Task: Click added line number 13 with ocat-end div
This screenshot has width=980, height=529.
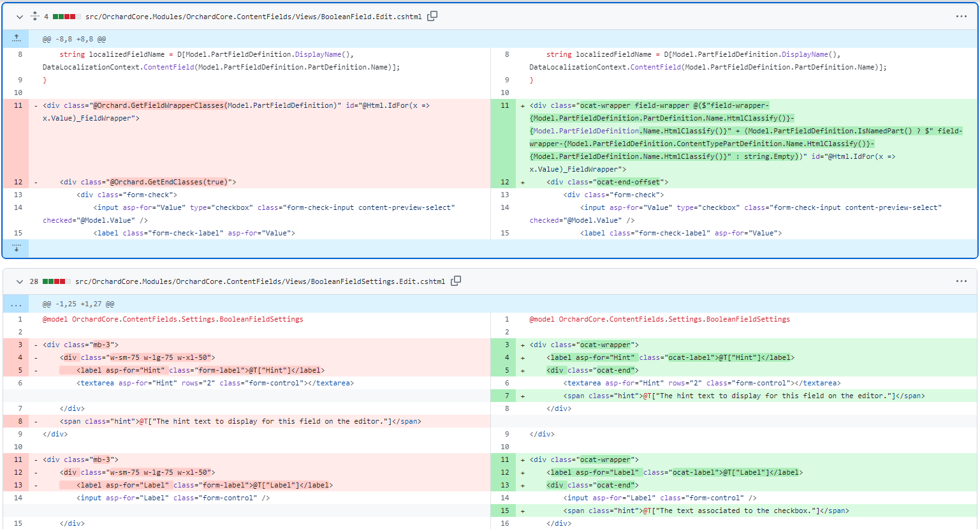Action: click(503, 485)
